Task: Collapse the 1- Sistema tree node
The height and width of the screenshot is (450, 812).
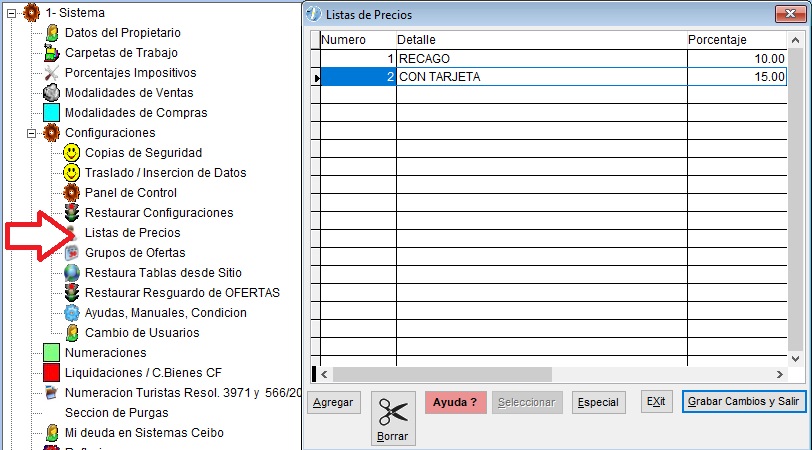Action: pyautogui.click(x=11, y=13)
